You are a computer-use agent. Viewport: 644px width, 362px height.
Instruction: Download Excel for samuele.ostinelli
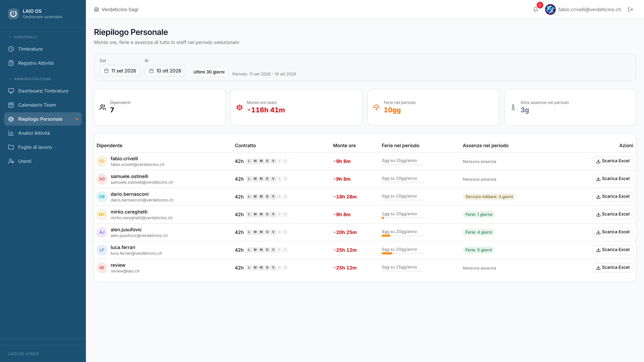(x=613, y=179)
